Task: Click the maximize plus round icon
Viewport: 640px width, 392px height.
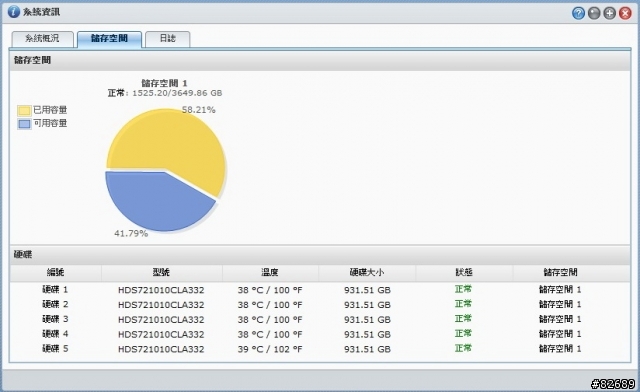Action: (x=609, y=13)
